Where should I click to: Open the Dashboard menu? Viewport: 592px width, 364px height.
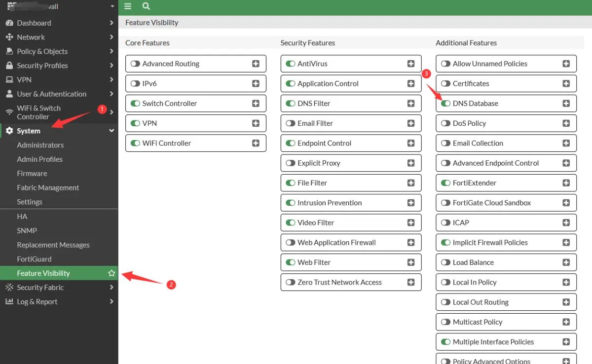34,23
